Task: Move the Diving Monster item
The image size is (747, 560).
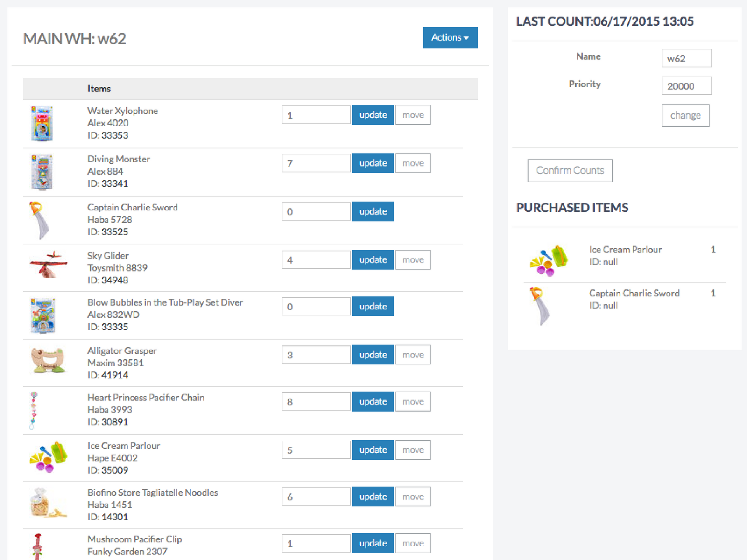Action: (x=413, y=163)
